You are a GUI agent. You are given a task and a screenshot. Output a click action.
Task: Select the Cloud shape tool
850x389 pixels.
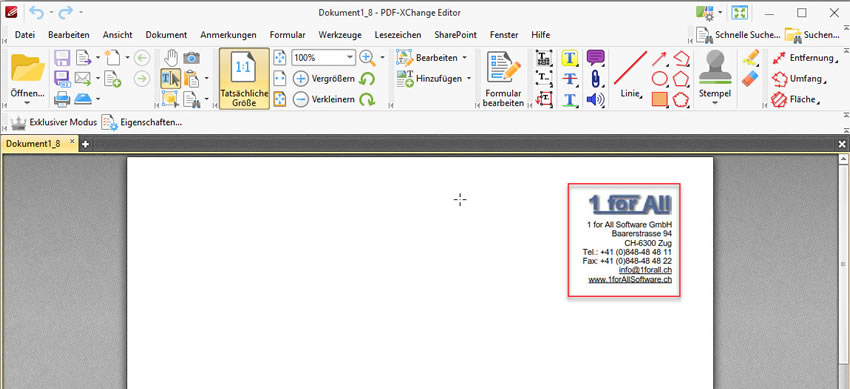click(680, 99)
